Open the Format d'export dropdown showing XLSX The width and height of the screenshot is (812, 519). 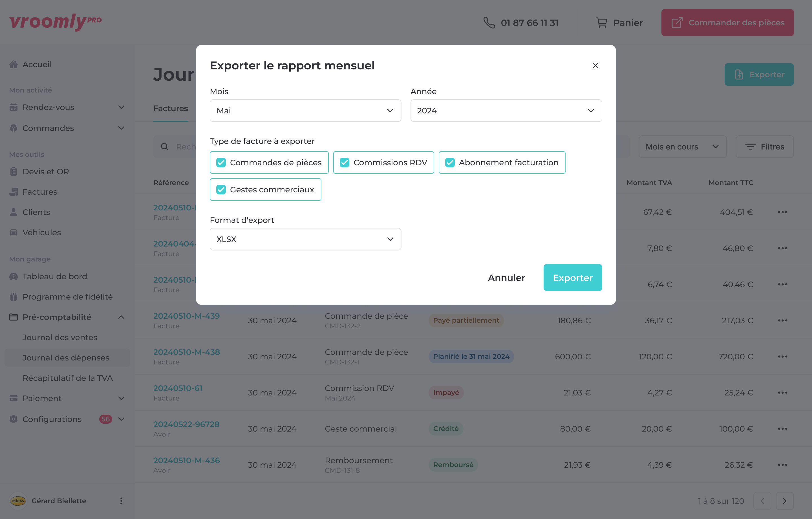(306, 239)
